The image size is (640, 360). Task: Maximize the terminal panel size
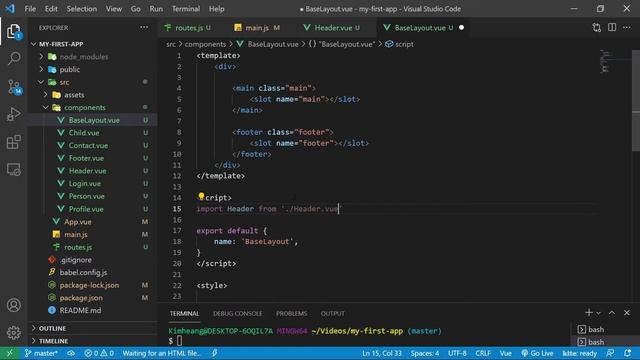pos(612,313)
